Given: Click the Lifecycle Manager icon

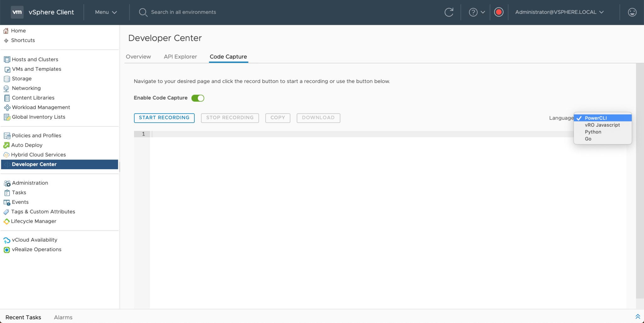Looking at the screenshot, I should pyautogui.click(x=6, y=221).
